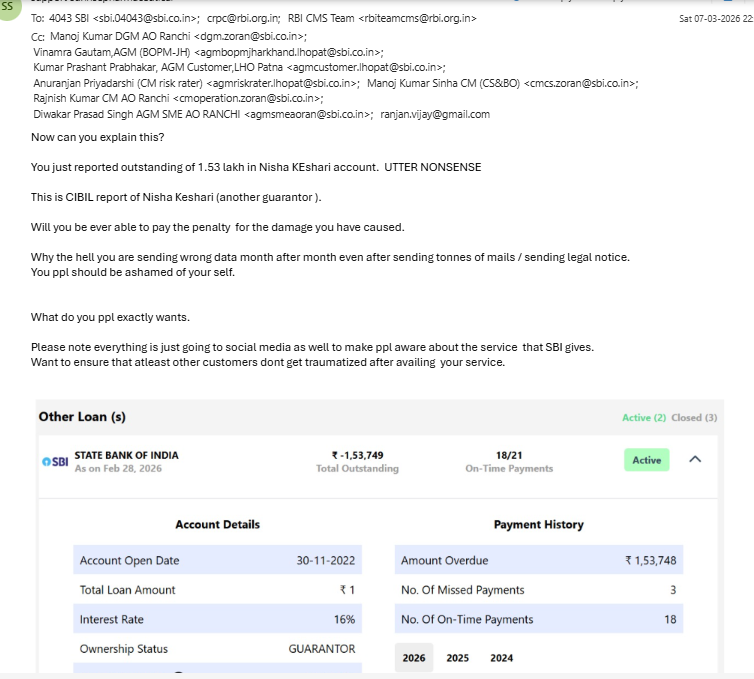754x679 pixels.
Task: Click the 18/21 on-time payments value
Action: pyautogui.click(x=509, y=455)
